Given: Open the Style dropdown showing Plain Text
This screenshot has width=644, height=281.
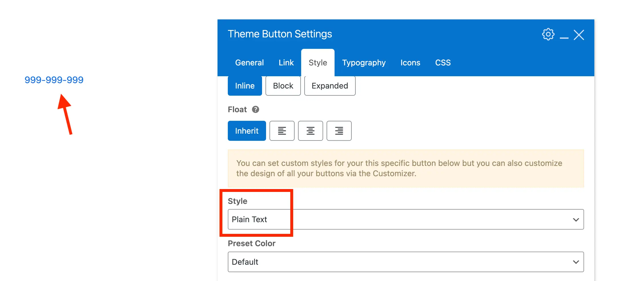Looking at the screenshot, I should point(406,219).
